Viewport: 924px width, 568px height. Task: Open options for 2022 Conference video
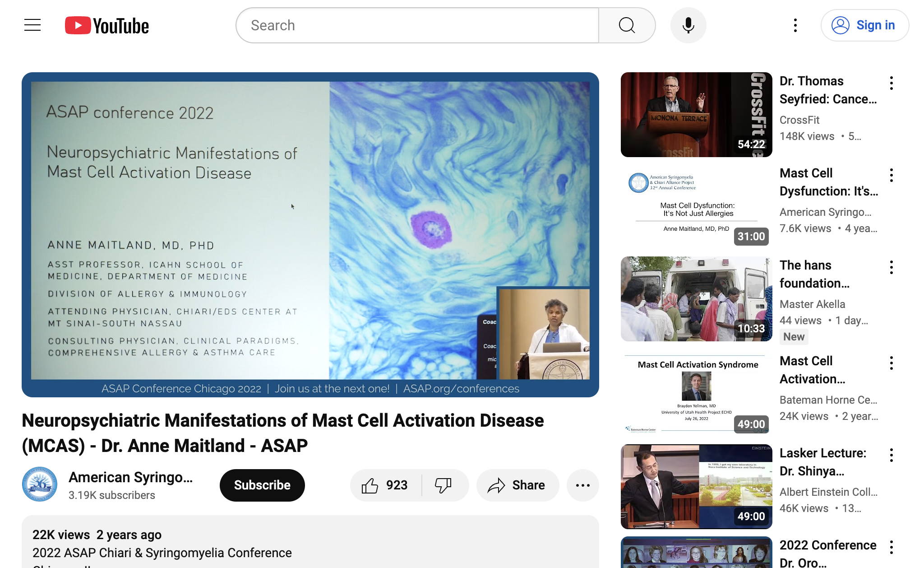click(x=892, y=547)
